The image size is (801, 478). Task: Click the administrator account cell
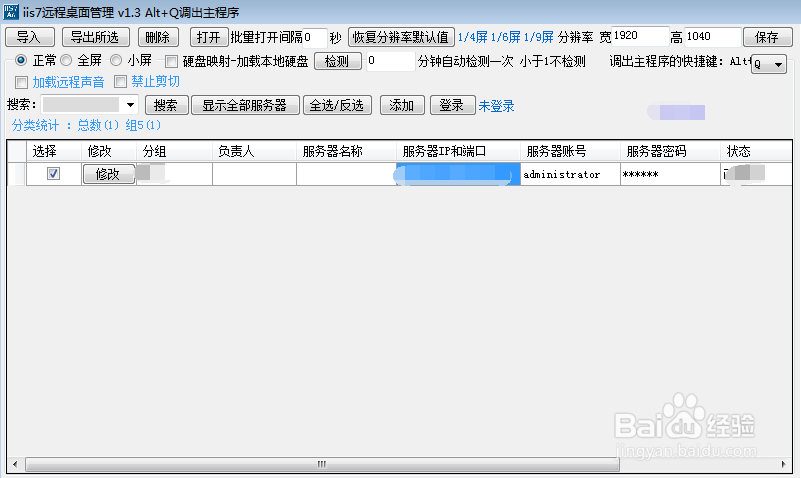point(570,174)
